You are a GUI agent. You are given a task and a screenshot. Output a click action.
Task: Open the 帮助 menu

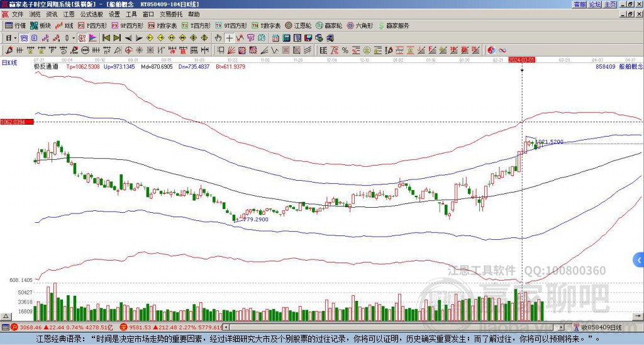tap(194, 14)
